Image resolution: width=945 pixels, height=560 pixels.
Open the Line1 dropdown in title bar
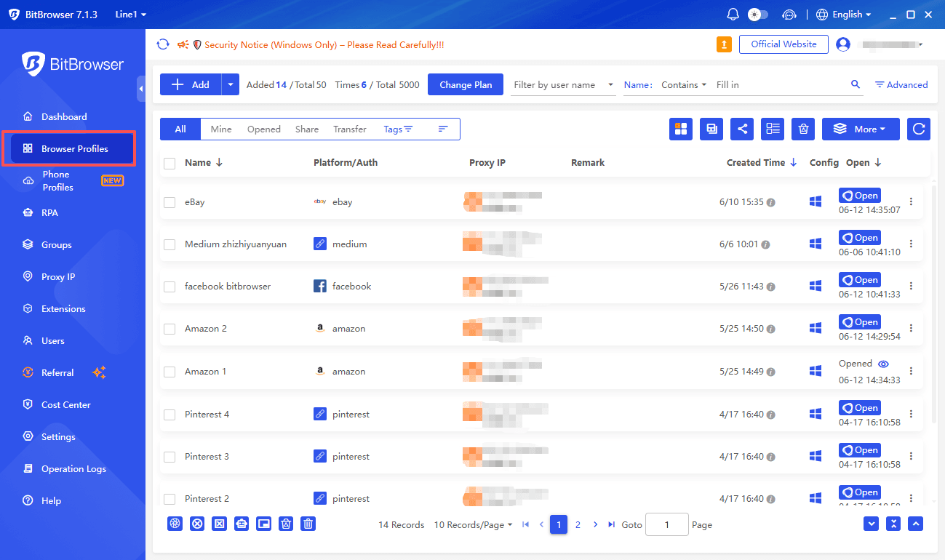pos(131,15)
